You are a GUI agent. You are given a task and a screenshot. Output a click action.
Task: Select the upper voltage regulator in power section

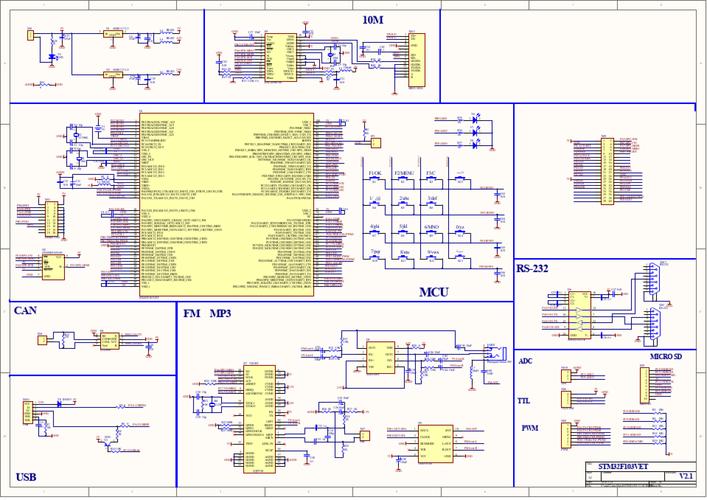(x=113, y=34)
